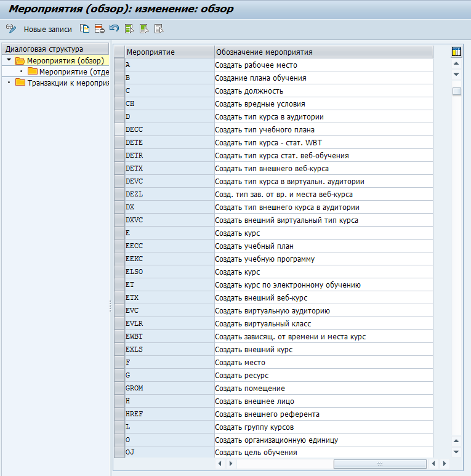Deselect all entries icon
The image size is (471, 476).
point(159,29)
